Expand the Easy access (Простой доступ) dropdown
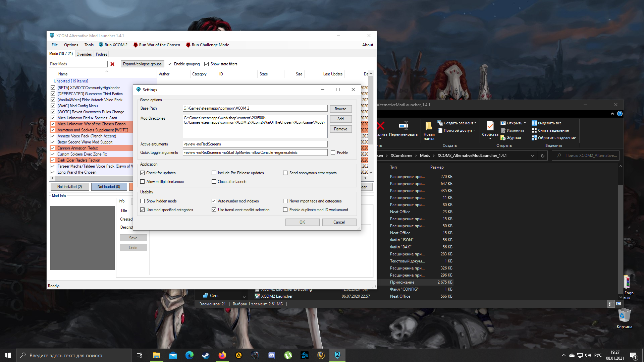 coord(474,130)
